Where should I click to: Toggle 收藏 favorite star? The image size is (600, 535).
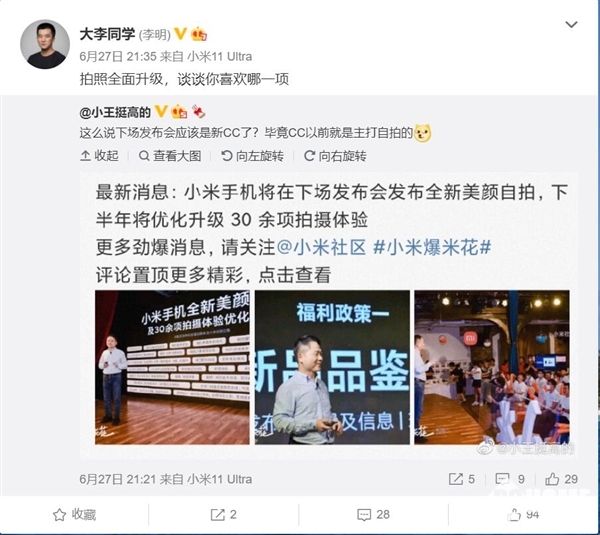tap(74, 515)
